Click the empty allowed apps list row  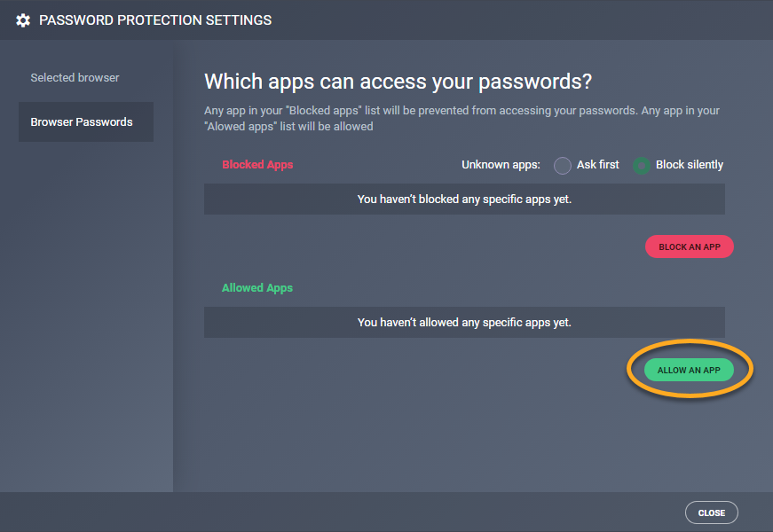tap(464, 323)
